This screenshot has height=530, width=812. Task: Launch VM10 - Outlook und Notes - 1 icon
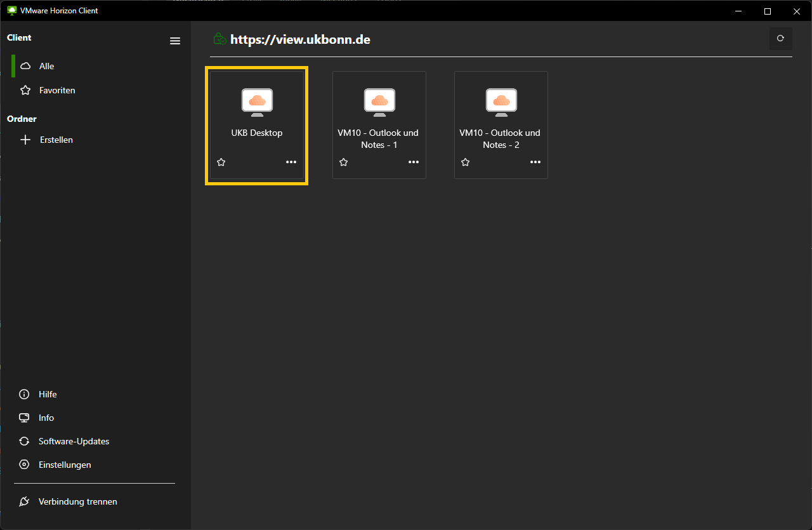(379, 102)
